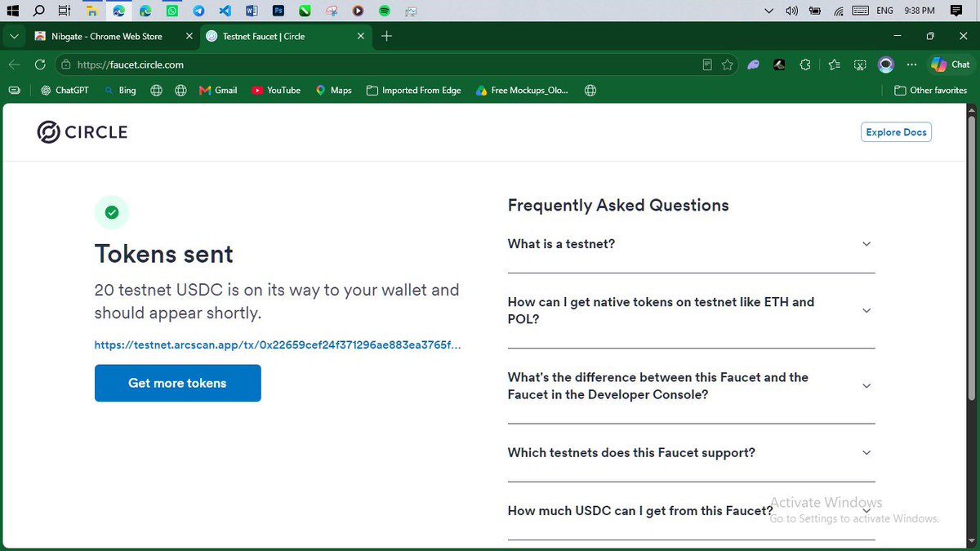Image resolution: width=980 pixels, height=551 pixels.
Task: Open Task View on the taskbar
Action: (65, 11)
